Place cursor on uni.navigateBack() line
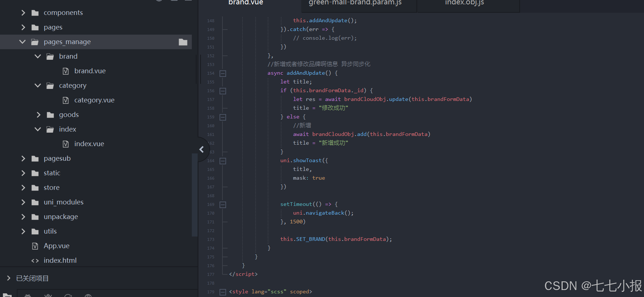644x297 pixels. click(323, 213)
